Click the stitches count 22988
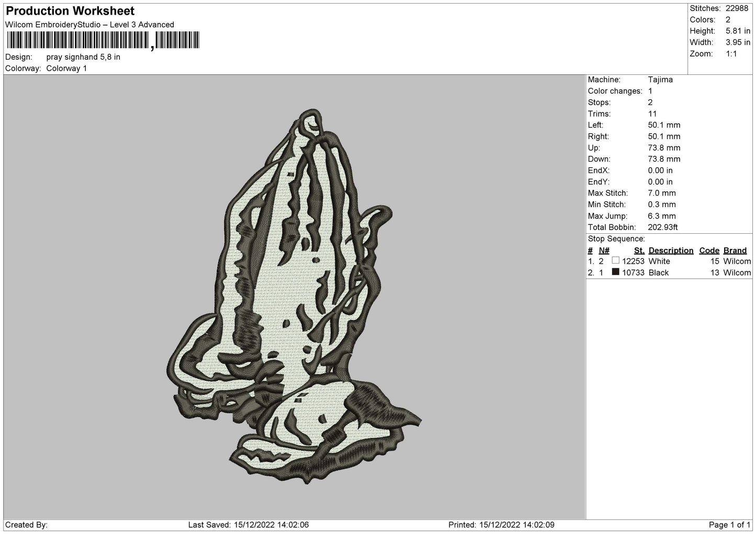Image resolution: width=756 pixels, height=534 pixels. click(737, 8)
